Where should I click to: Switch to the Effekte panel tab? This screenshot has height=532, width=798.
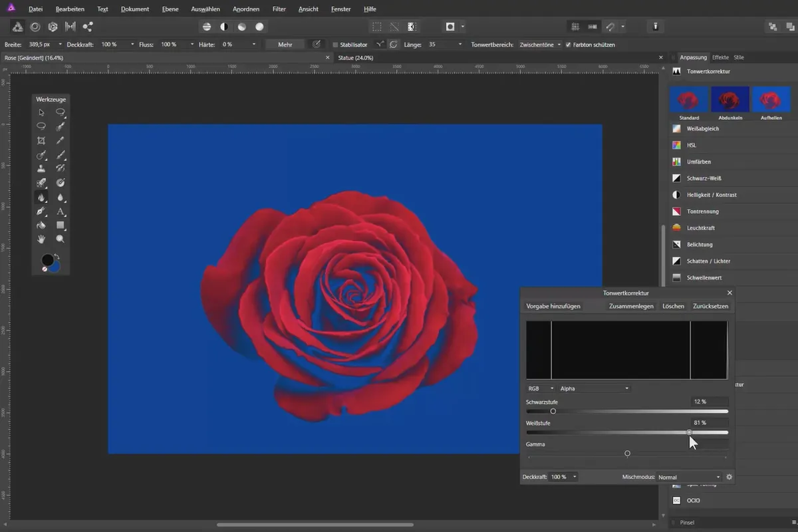(x=720, y=58)
